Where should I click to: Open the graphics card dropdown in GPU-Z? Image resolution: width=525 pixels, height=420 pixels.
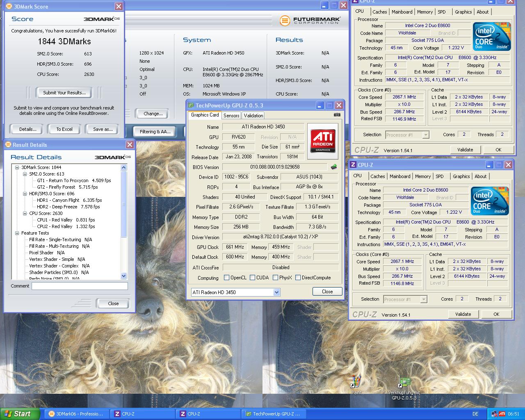point(276,292)
